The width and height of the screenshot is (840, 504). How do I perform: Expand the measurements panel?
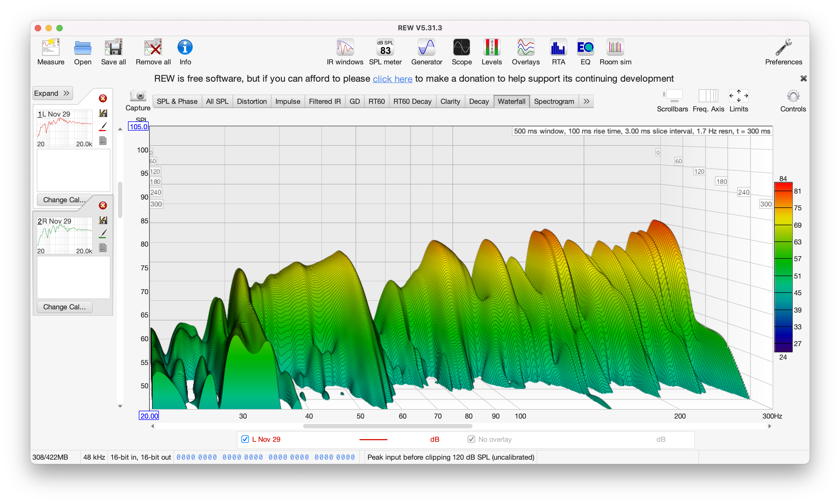click(x=52, y=93)
